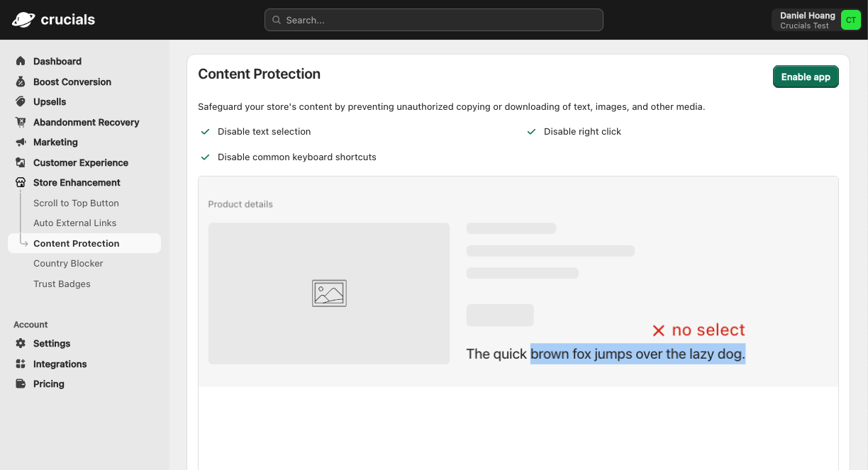This screenshot has height=470, width=868.
Task: Select Content Protection in sidebar
Action: [84, 243]
